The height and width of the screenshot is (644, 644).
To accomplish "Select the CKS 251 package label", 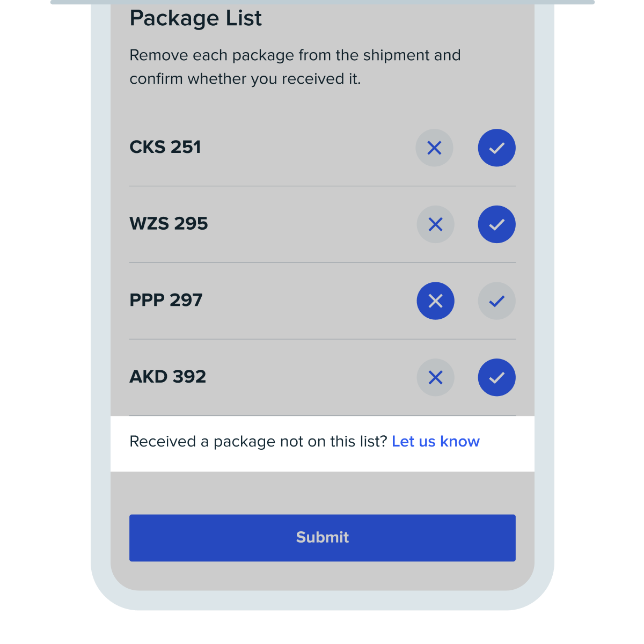I will pyautogui.click(x=165, y=147).
